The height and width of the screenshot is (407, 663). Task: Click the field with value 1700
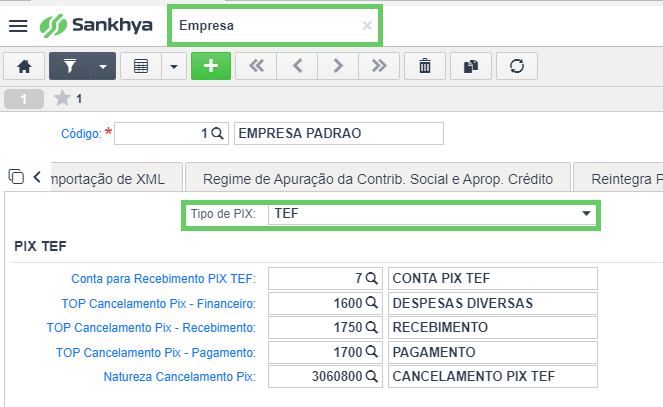coord(325,352)
